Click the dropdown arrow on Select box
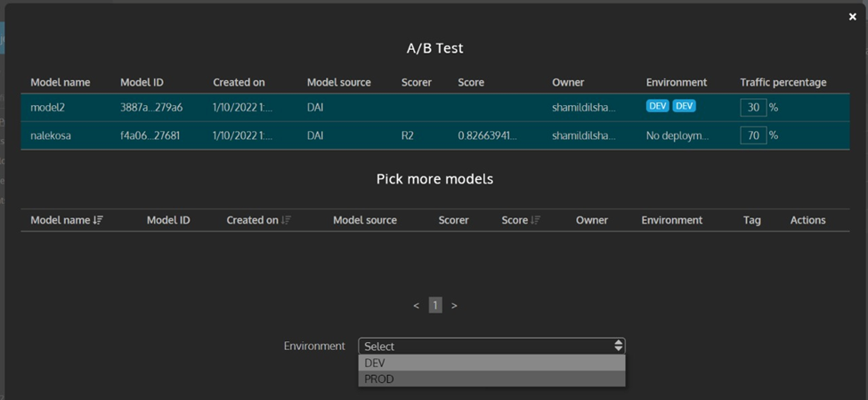Screen dimensions: 868x400 pyautogui.click(x=618, y=346)
